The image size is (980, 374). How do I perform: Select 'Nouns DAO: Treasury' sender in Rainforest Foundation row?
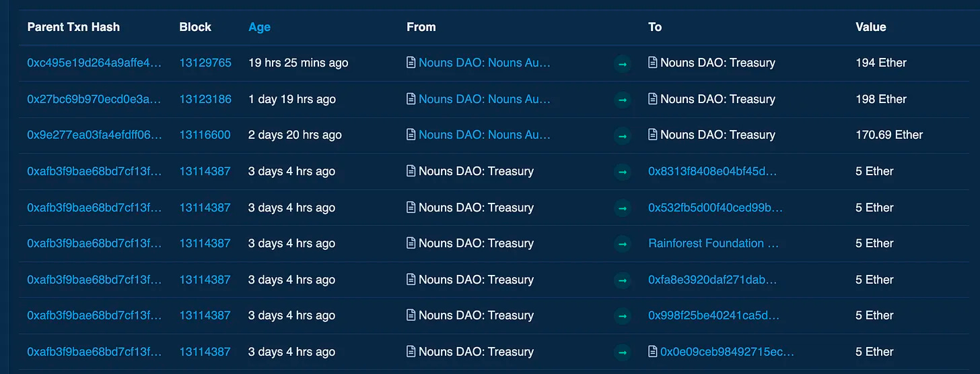coord(476,243)
